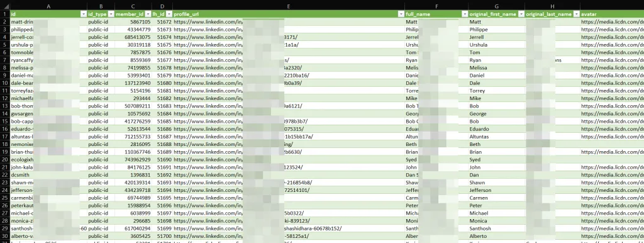This screenshot has height=243, width=644.
Task: Click the avatar header cell
Action: click(x=612, y=14)
